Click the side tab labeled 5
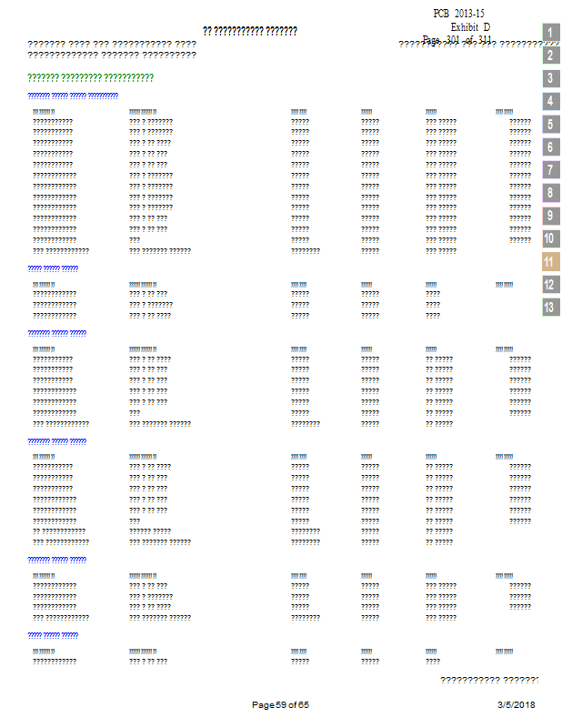Image resolution: width=562 pixels, height=728 pixels. point(550,124)
